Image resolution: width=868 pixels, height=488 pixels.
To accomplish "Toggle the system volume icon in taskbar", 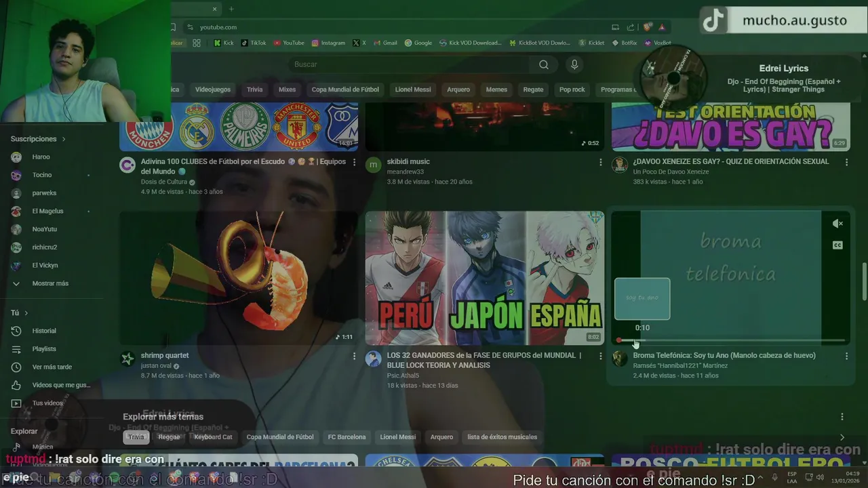I will pyautogui.click(x=821, y=477).
